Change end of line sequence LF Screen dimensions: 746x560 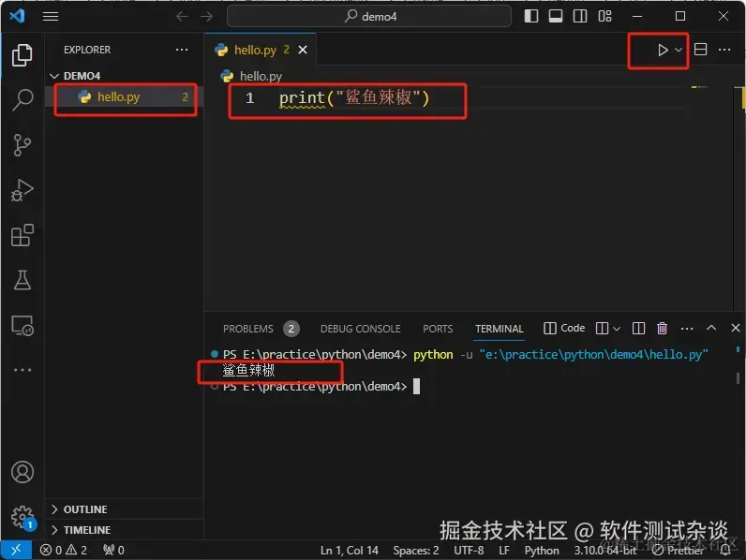(x=504, y=551)
